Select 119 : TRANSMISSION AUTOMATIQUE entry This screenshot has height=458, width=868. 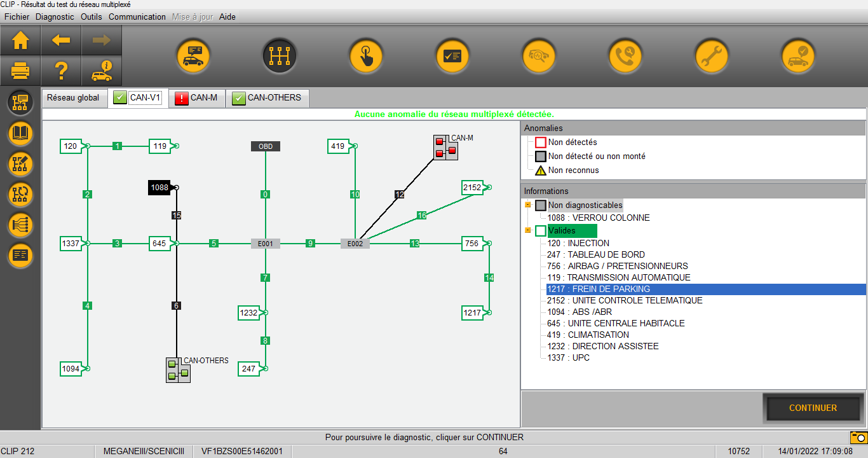coord(619,277)
